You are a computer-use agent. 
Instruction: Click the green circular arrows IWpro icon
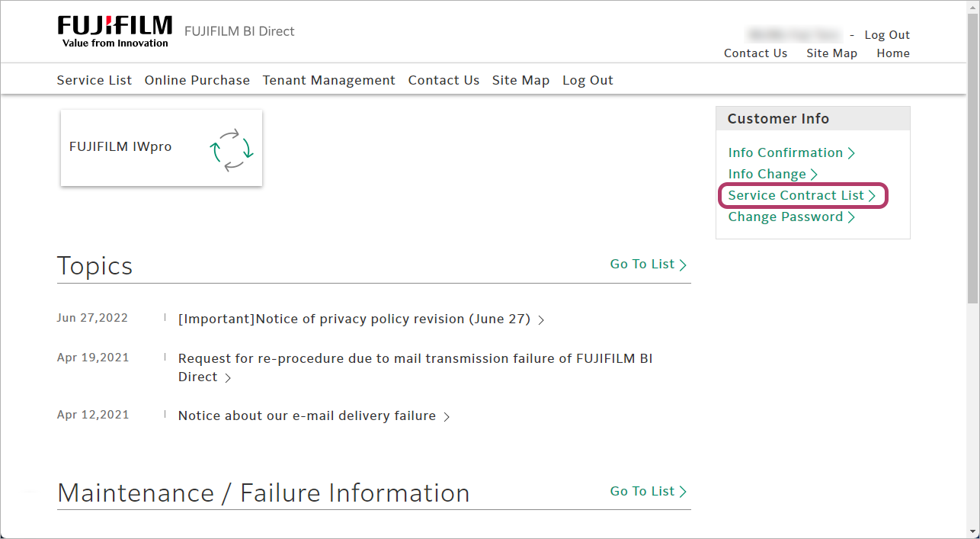(232, 149)
